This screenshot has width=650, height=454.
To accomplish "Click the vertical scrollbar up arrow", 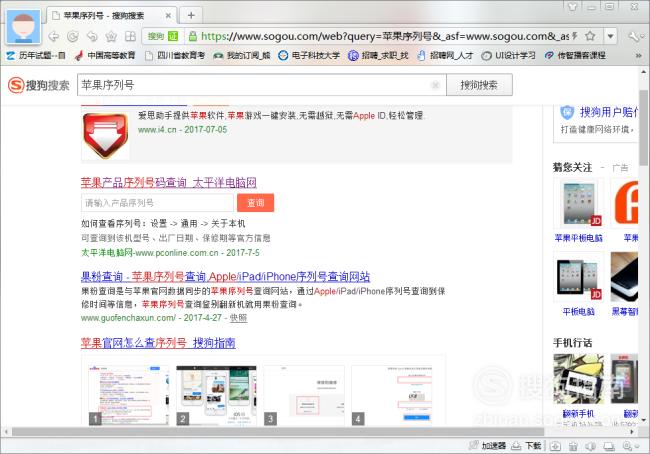I will point(644,71).
